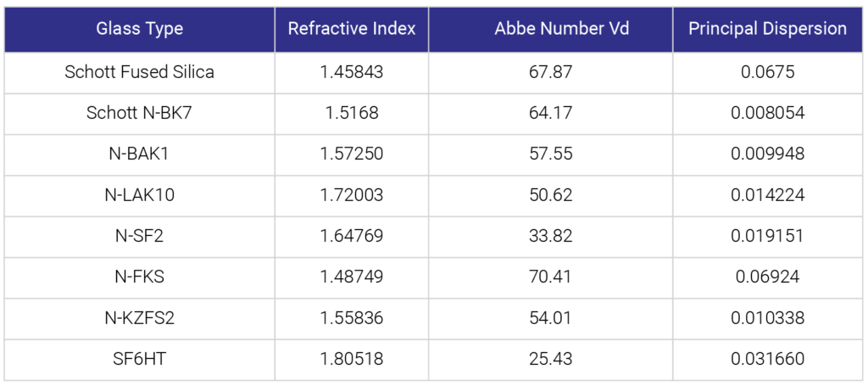
Task: Click principal dispersion value 0.031660
Action: 767,359
